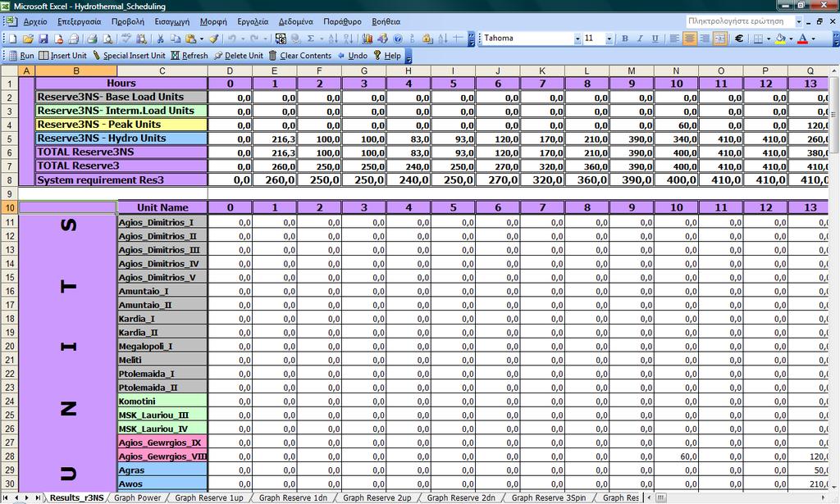Select column D header
Viewport: 840px width, 504px height.
230,70
